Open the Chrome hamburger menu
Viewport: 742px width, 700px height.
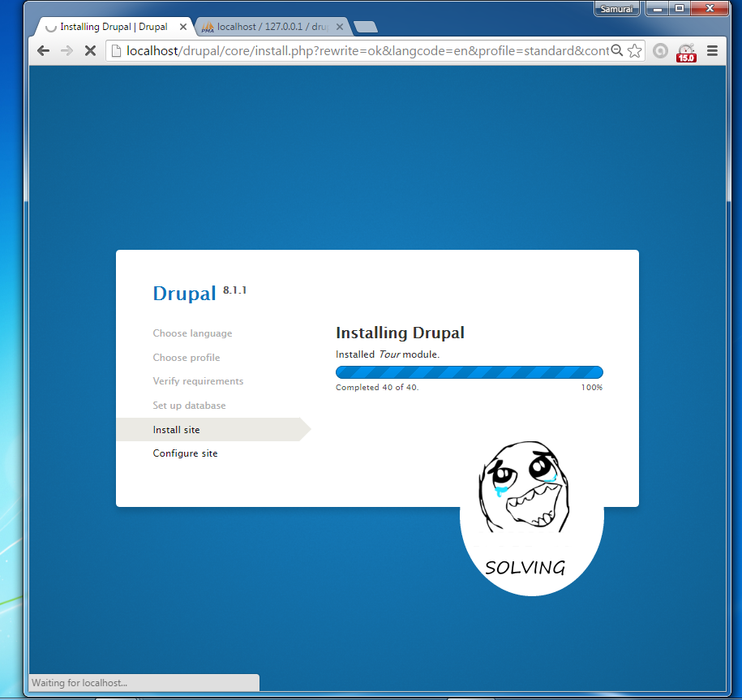[x=712, y=50]
